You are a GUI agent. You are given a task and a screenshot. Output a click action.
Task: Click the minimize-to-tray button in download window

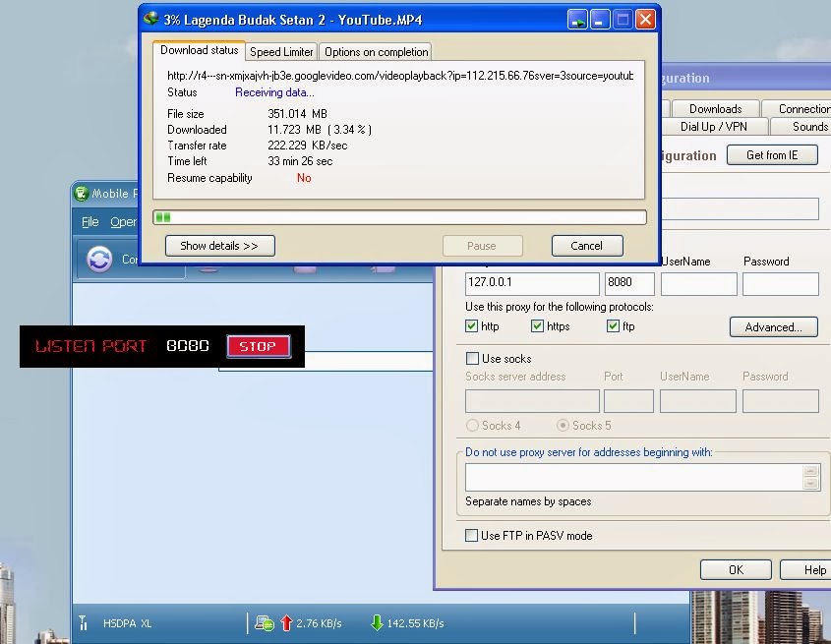(x=577, y=20)
